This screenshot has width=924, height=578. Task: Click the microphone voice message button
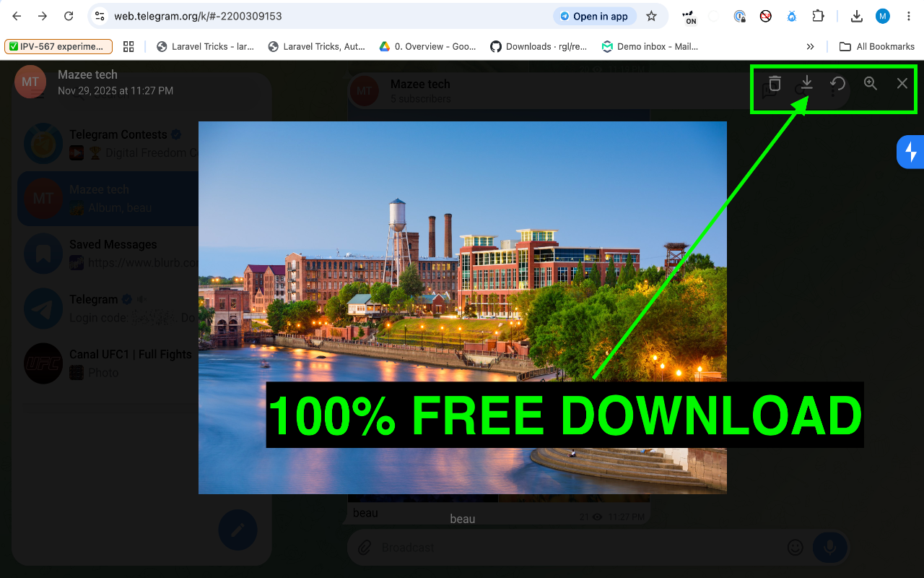tap(830, 548)
